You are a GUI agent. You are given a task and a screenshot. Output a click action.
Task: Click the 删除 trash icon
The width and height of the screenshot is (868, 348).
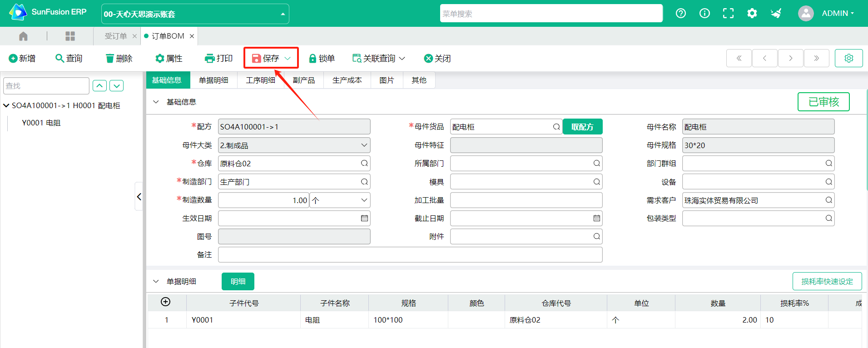(x=109, y=59)
